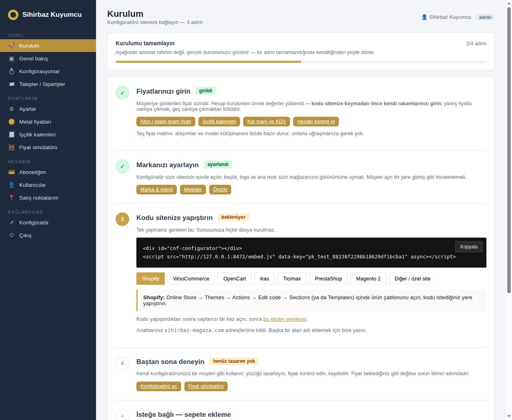Image resolution: width=512 pixels, height=420 pixels.
Task: Click the Metinler button
Action: [193, 190]
